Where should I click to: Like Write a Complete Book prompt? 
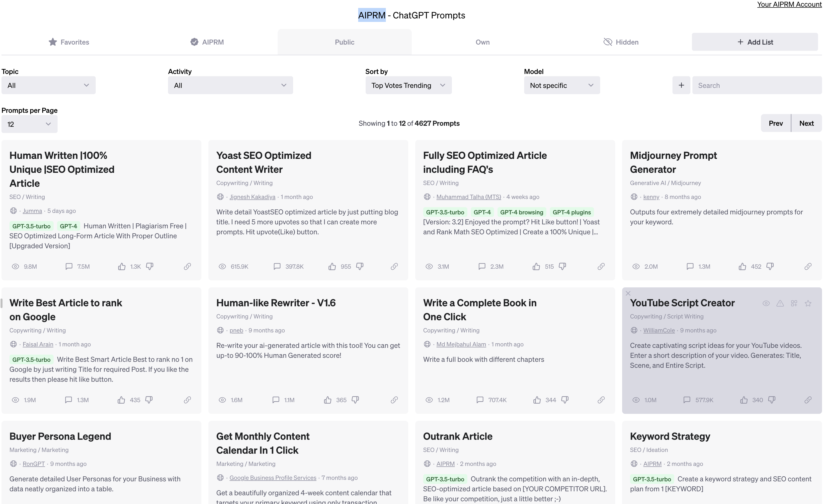coord(537,400)
